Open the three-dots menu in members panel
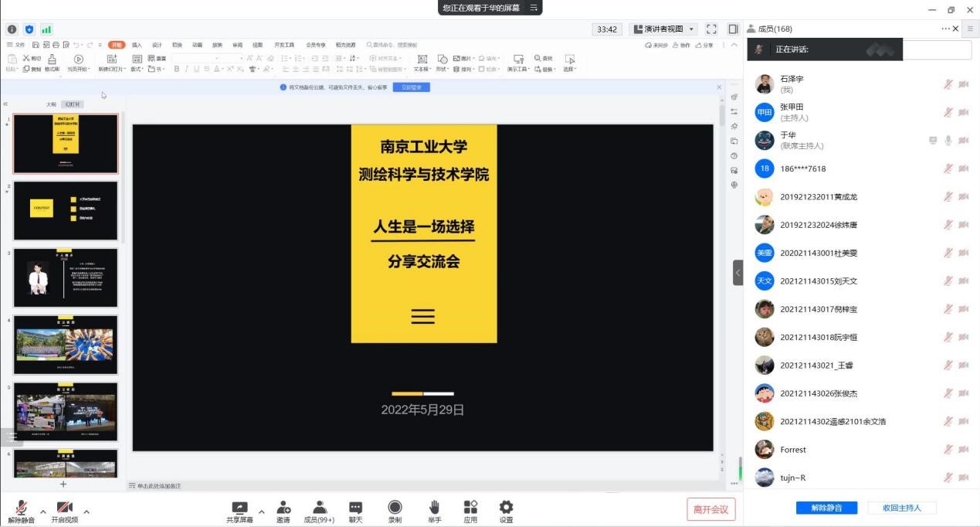The height and width of the screenshot is (527, 980). (x=945, y=29)
